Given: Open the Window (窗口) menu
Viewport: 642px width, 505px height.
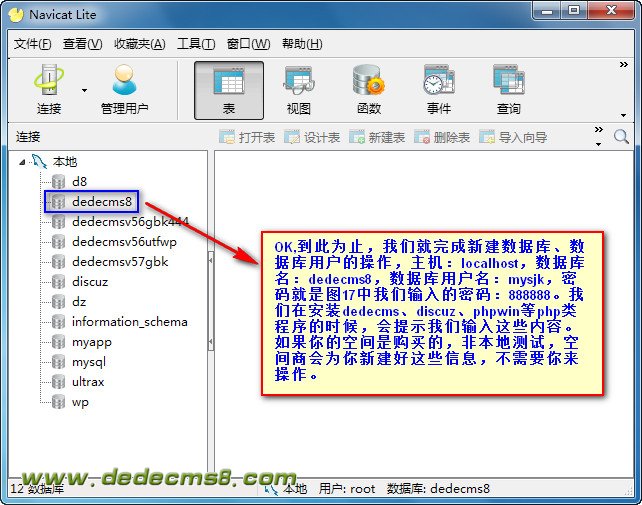Looking at the screenshot, I should pos(249,43).
